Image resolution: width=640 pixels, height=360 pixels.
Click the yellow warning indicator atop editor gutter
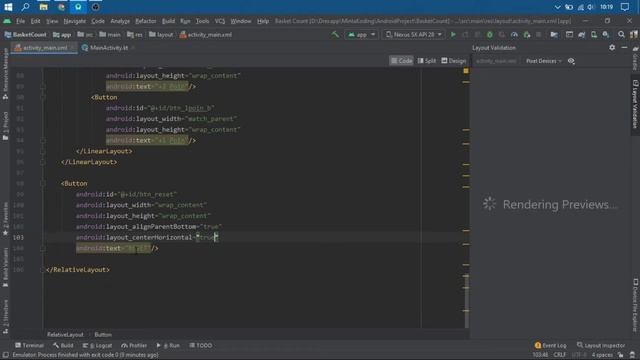[466, 71]
